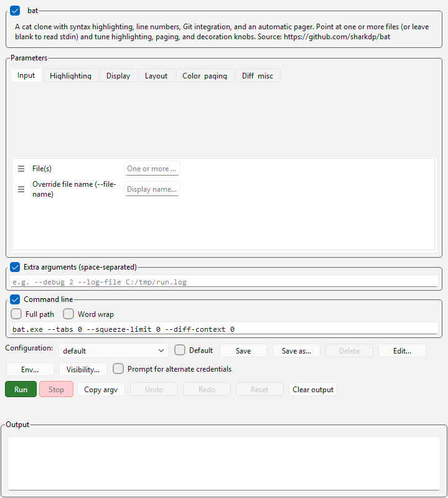Click the Delete configuration button
448x498 pixels.
click(349, 350)
